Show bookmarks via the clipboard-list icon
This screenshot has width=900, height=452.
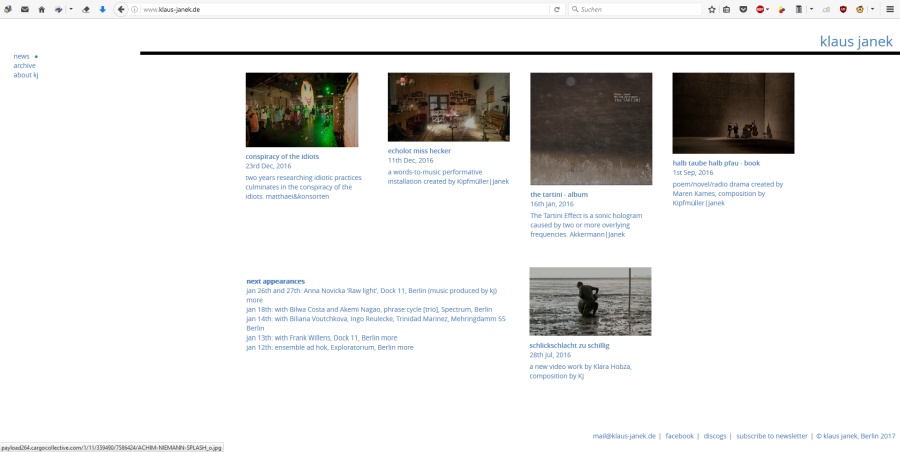(x=727, y=9)
